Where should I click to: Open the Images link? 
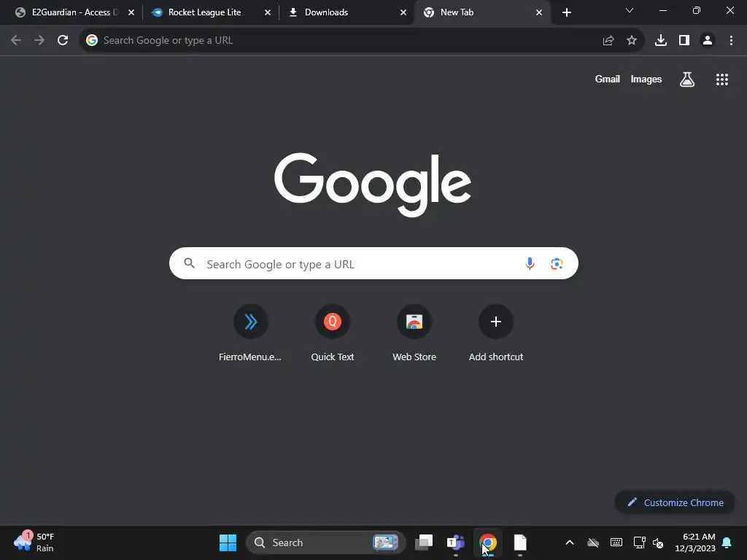click(x=646, y=79)
